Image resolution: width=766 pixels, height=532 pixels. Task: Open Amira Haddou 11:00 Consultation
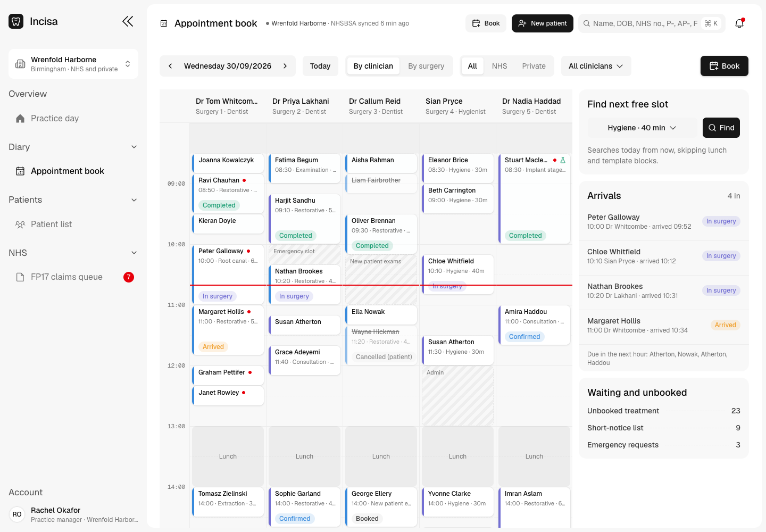coord(535,325)
